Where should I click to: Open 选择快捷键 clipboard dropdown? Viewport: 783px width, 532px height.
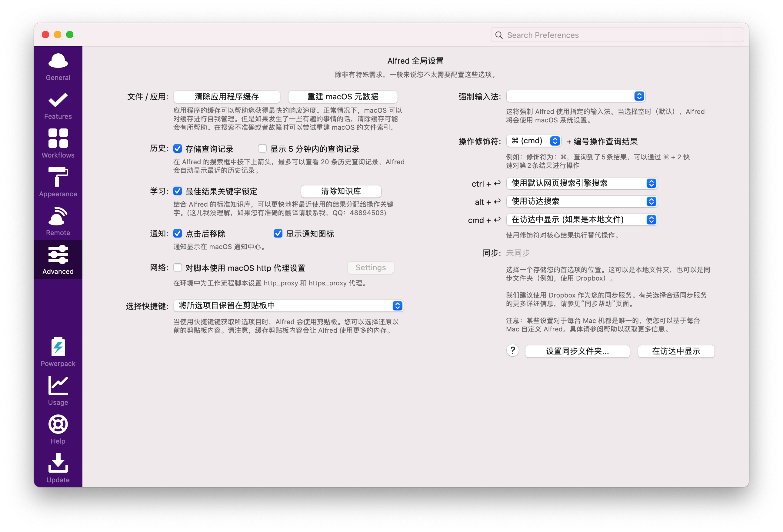[x=289, y=306]
